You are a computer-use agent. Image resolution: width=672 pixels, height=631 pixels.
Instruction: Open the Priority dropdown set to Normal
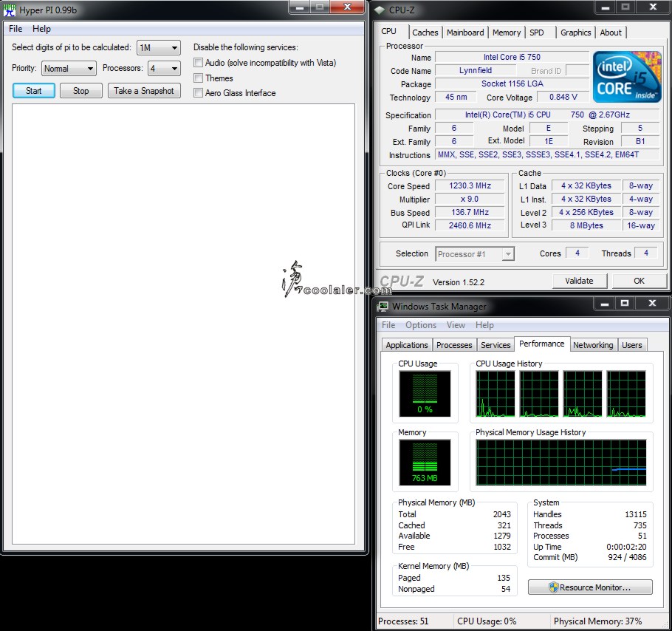(69, 68)
